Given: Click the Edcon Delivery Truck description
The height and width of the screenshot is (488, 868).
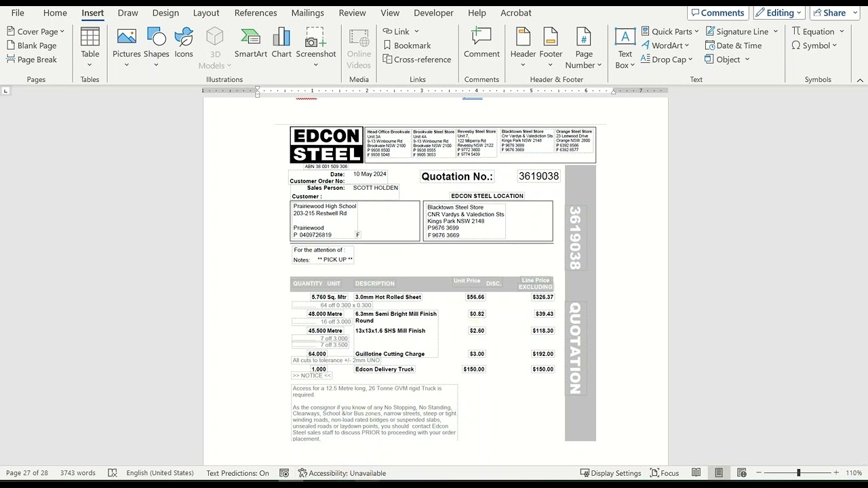Looking at the screenshot, I should pyautogui.click(x=384, y=369).
